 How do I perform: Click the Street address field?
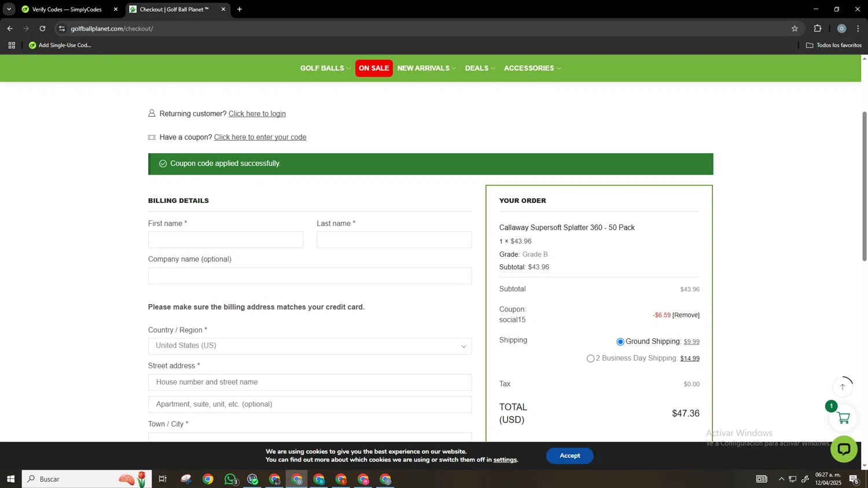[x=310, y=382]
